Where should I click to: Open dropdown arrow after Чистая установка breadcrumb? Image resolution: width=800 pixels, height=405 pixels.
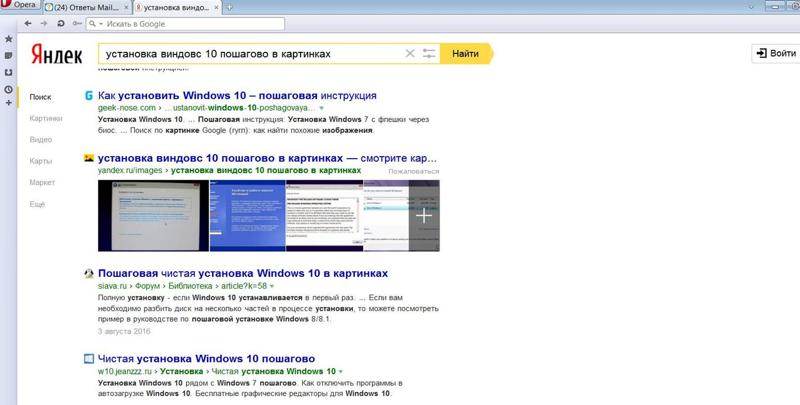pos(341,371)
